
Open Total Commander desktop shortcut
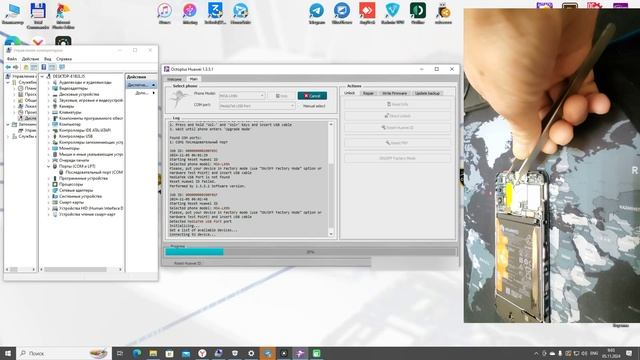click(38, 16)
